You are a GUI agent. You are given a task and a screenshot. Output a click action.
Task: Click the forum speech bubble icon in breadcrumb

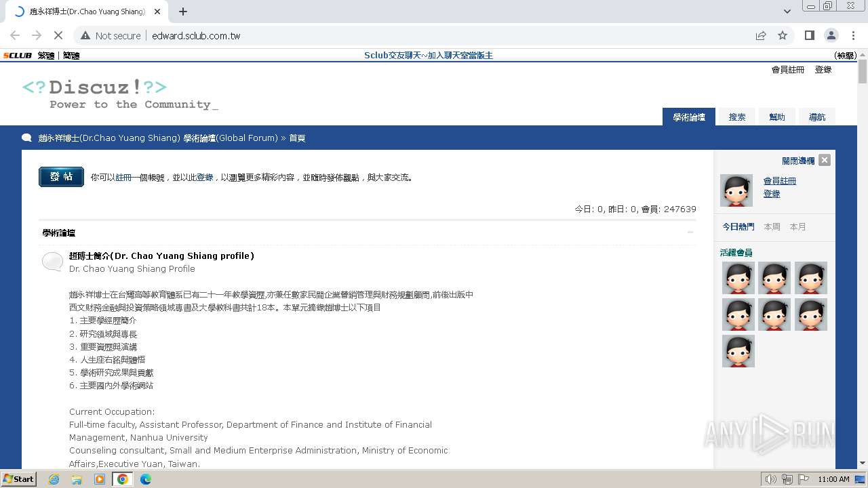(x=27, y=138)
